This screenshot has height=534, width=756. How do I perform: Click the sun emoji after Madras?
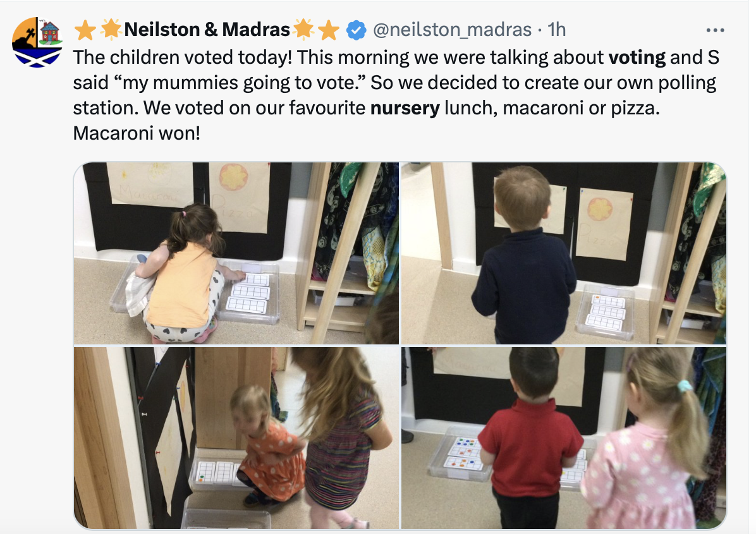coord(304,29)
